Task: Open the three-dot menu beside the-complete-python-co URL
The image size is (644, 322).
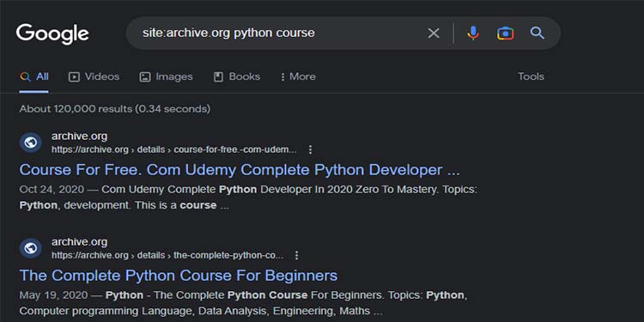Action: coord(297,256)
